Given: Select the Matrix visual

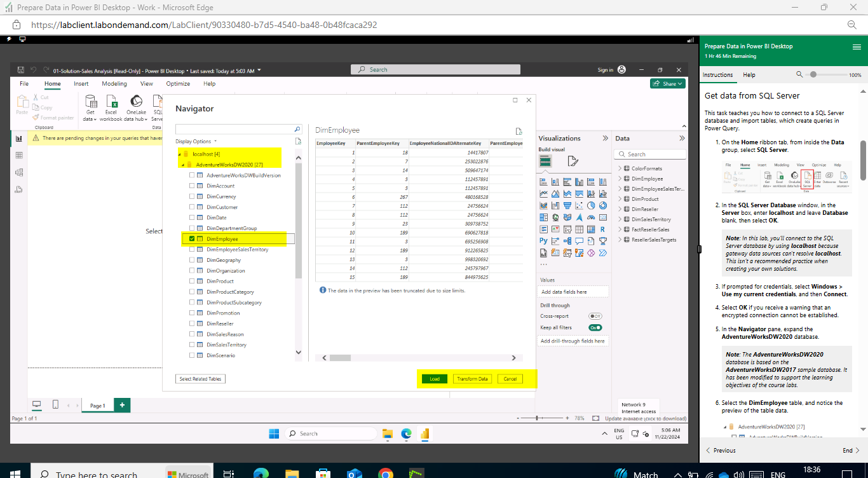Looking at the screenshot, I should pyautogui.click(x=591, y=229).
